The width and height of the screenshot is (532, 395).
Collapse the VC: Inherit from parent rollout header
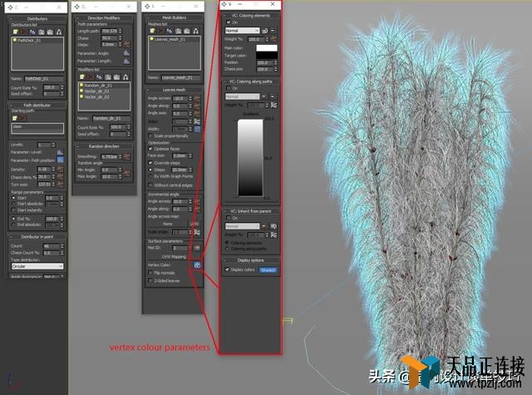(250, 211)
